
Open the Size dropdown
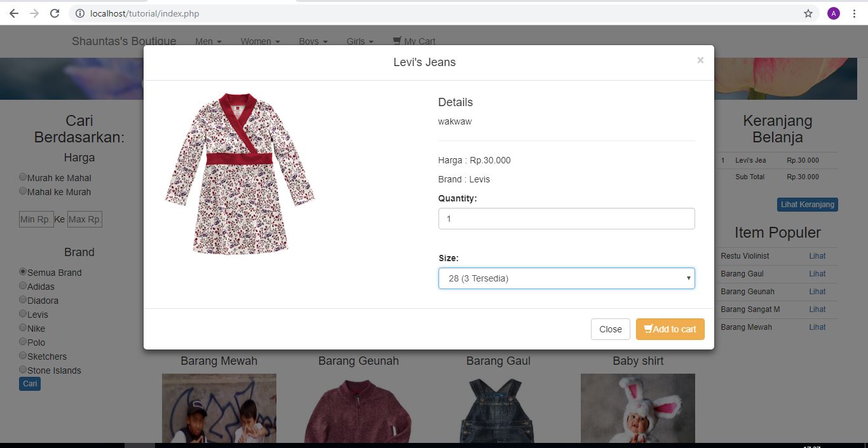(x=566, y=278)
